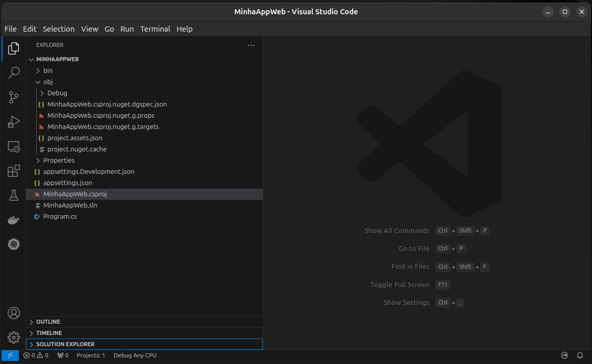Open the Docker view icon
The height and width of the screenshot is (364, 592).
point(14,220)
